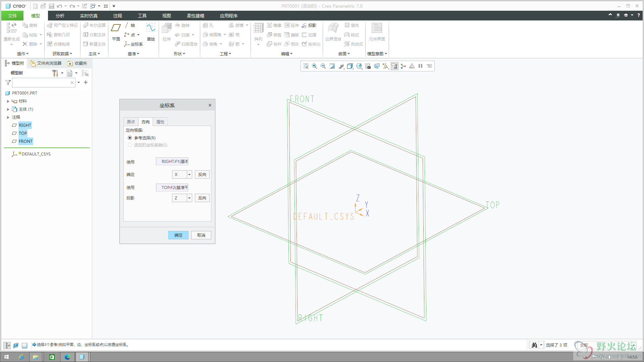This screenshot has width=644, height=362.
Task: Click 反向 button next to Z dropdown
Action: 202,198
